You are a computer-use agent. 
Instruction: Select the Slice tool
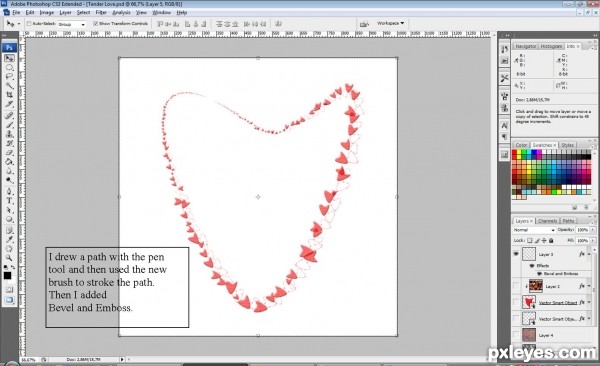pyautogui.click(x=9, y=104)
